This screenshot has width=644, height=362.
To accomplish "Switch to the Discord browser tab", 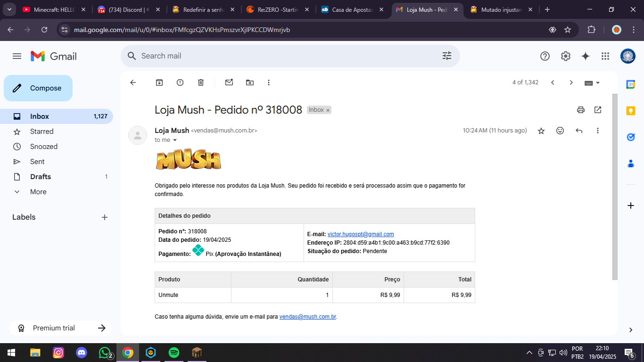I will coord(129,9).
